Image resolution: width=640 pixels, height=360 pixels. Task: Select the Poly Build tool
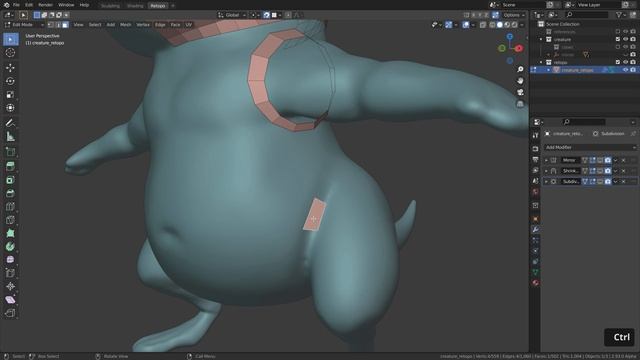(x=10, y=233)
